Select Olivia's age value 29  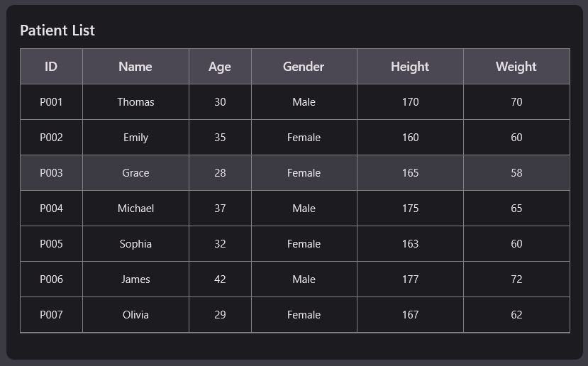coord(220,315)
